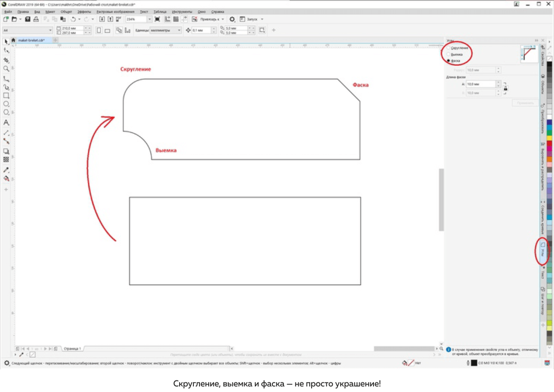
Task: Click the page width 210,0 мм field
Action: click(72, 28)
